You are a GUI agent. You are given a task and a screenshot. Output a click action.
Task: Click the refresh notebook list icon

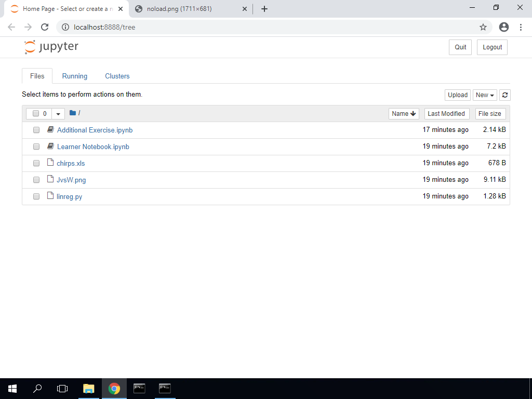pyautogui.click(x=505, y=95)
